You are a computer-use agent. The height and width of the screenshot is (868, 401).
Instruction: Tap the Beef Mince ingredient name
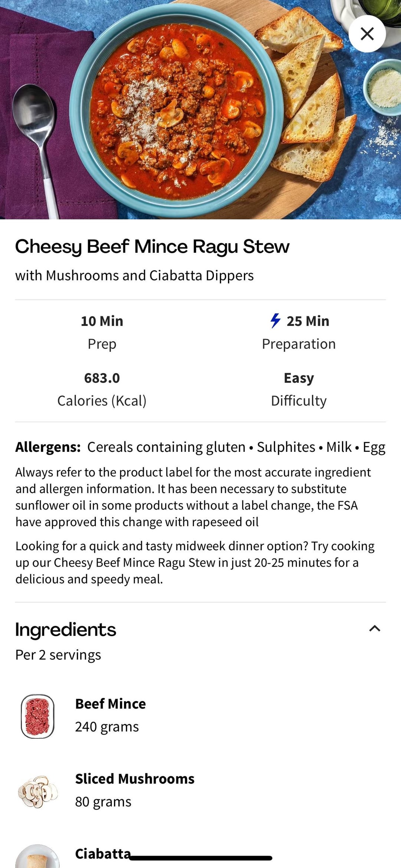(110, 704)
